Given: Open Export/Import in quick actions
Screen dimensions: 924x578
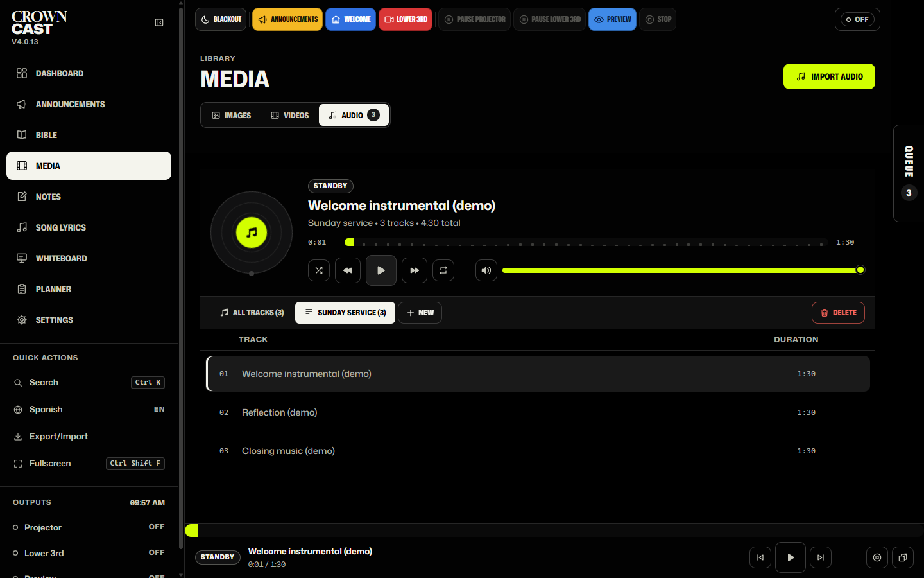Looking at the screenshot, I should 89,436.
